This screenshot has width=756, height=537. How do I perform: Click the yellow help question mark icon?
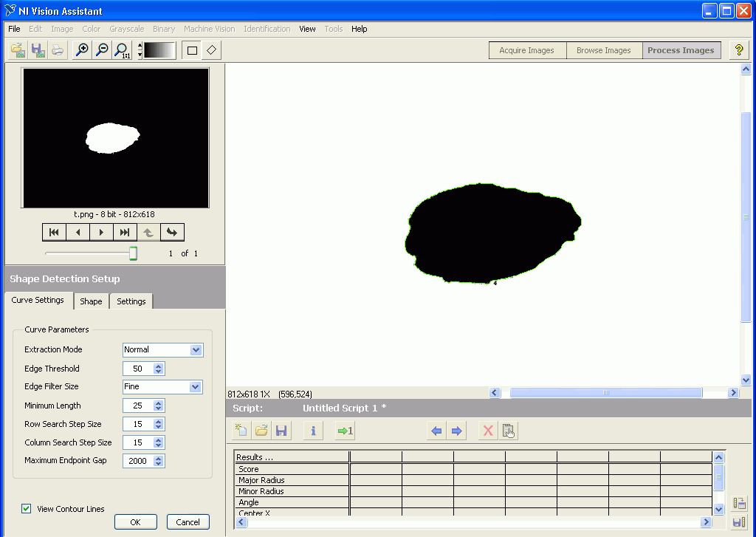coord(739,50)
